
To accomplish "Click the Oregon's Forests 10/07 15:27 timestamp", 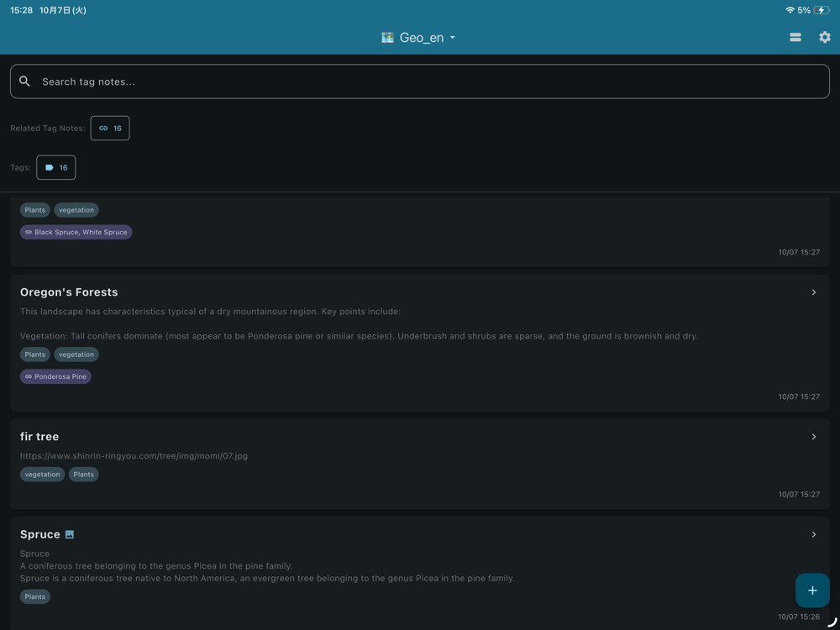I will click(799, 397).
